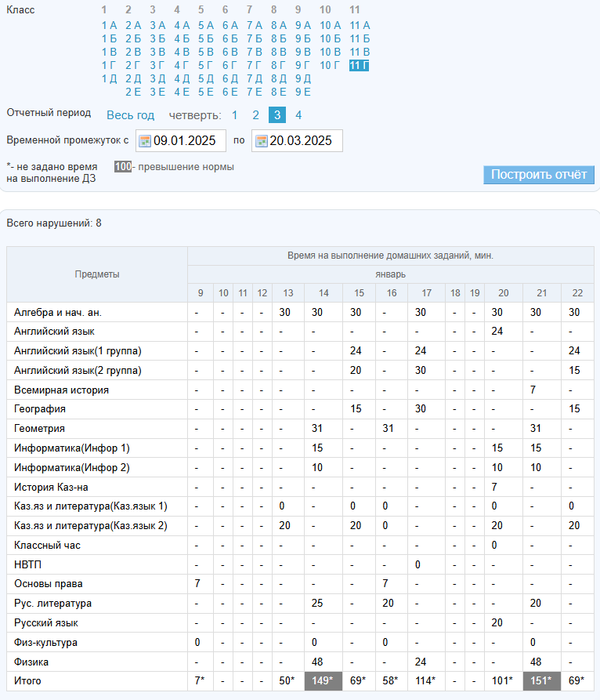
Task: Select class 2 Е
Action: (x=133, y=92)
